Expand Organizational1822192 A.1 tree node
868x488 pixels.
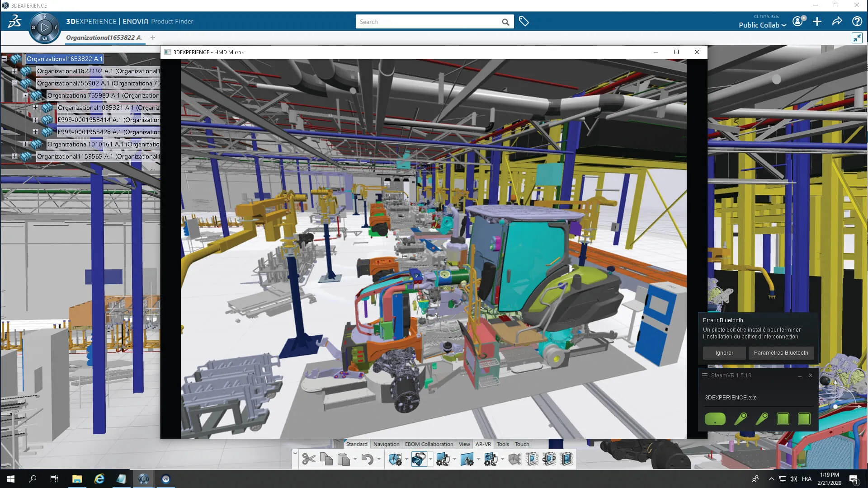click(14, 71)
